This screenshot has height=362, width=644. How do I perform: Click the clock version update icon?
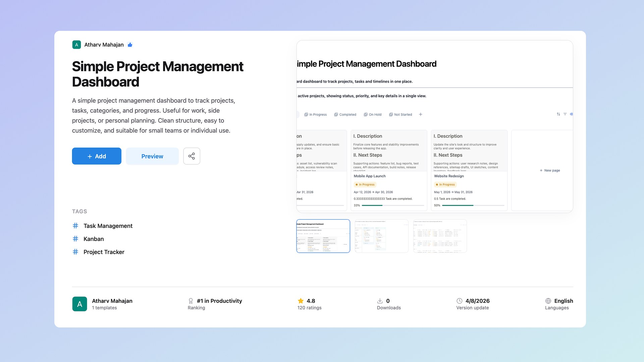459,301
